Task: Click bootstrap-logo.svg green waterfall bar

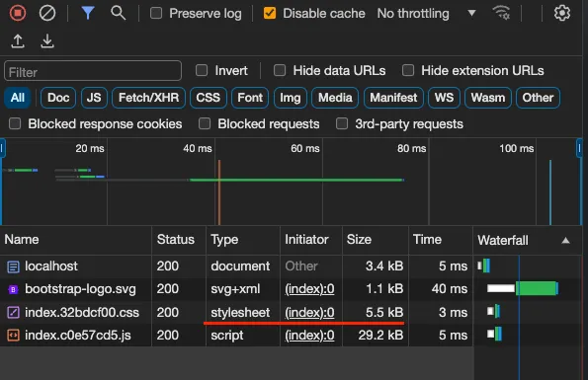Action: (x=537, y=288)
